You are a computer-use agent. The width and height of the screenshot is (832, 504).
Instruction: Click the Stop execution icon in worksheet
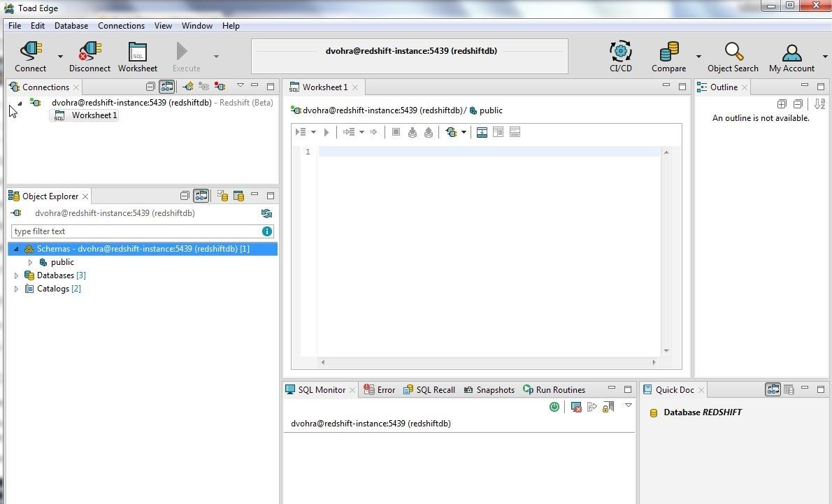[x=396, y=132]
